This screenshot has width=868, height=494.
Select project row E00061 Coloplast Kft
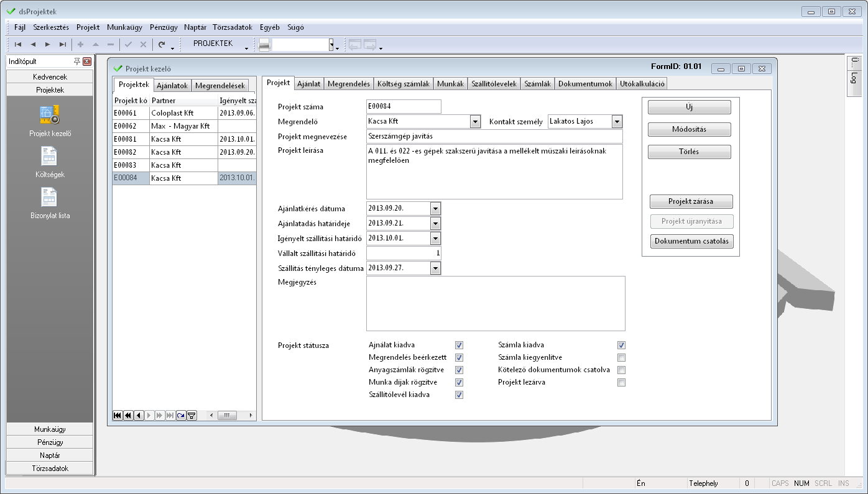tap(184, 113)
